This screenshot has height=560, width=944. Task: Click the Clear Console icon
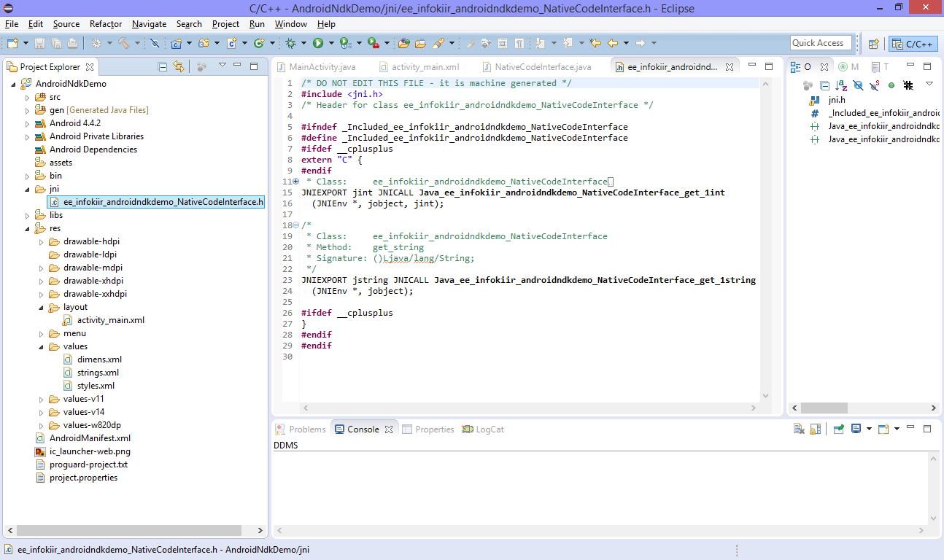(799, 429)
